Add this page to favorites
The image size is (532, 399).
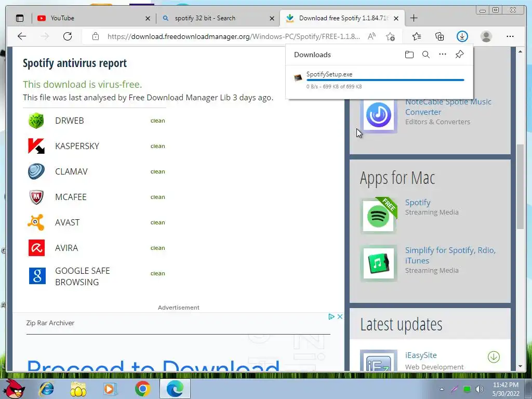[390, 36]
